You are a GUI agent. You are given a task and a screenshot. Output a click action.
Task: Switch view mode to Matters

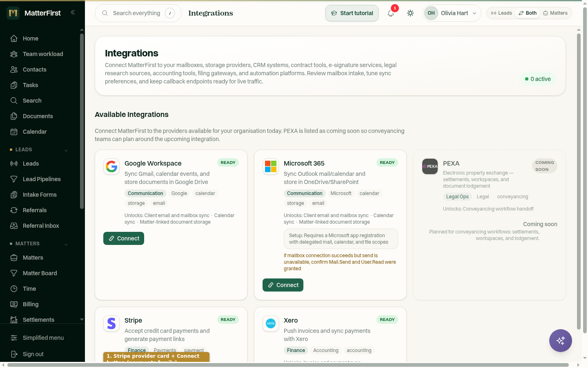555,13
